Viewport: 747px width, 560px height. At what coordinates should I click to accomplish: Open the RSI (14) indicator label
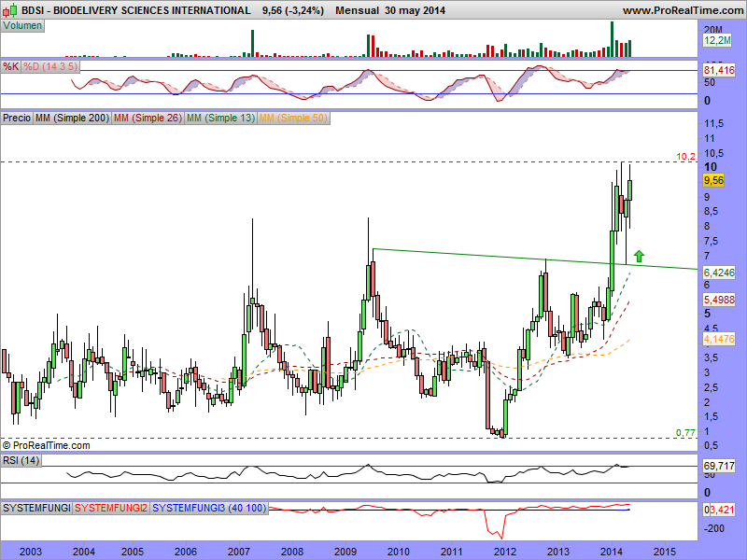pos(21,460)
